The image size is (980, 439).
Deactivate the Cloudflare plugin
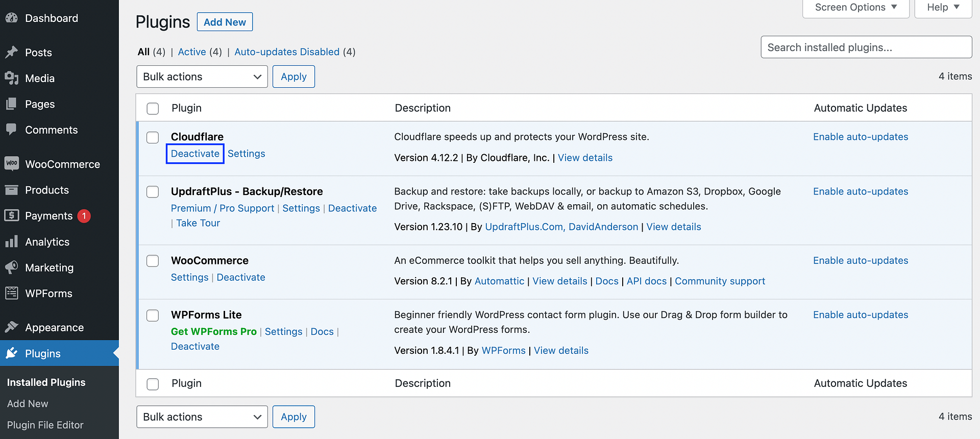(x=195, y=154)
